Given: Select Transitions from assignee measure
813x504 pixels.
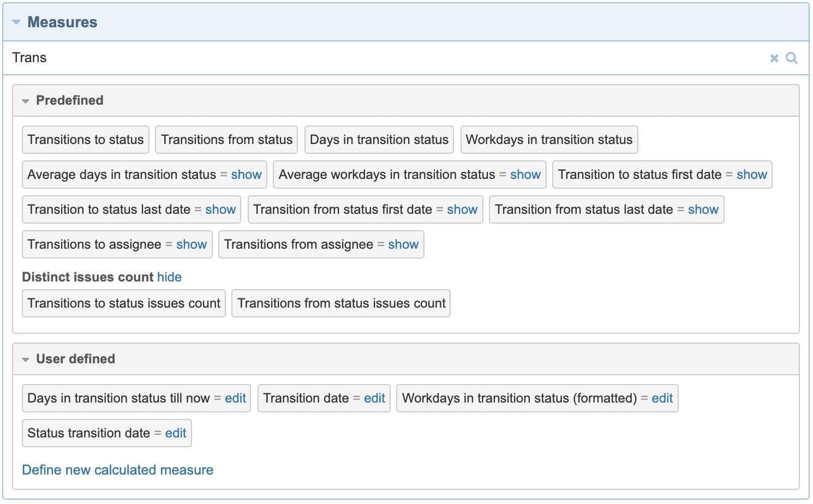Looking at the screenshot, I should pos(298,244).
